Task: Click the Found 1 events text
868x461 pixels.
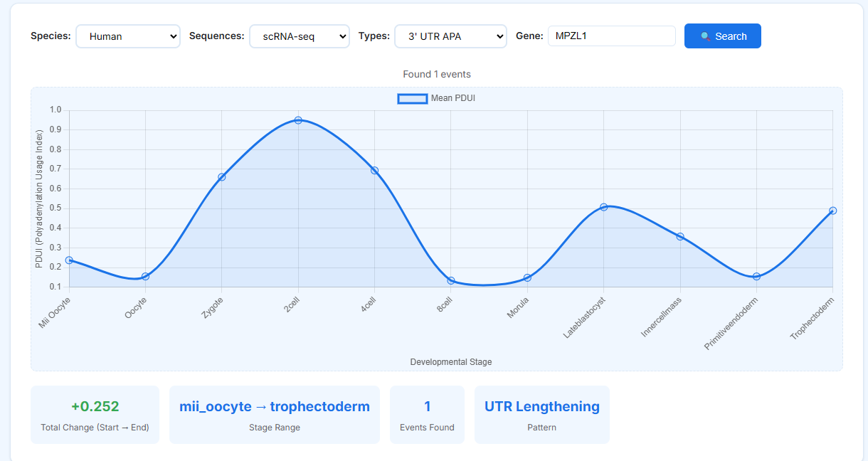Action: 437,74
